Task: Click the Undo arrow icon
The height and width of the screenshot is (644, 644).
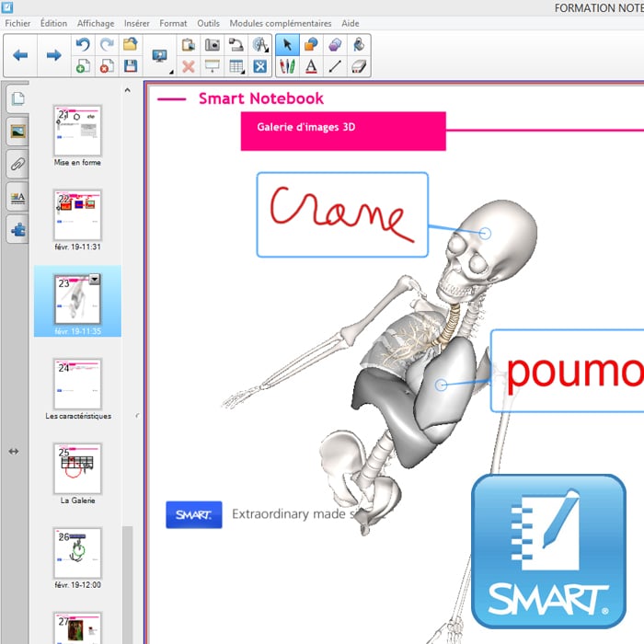Action: point(82,44)
